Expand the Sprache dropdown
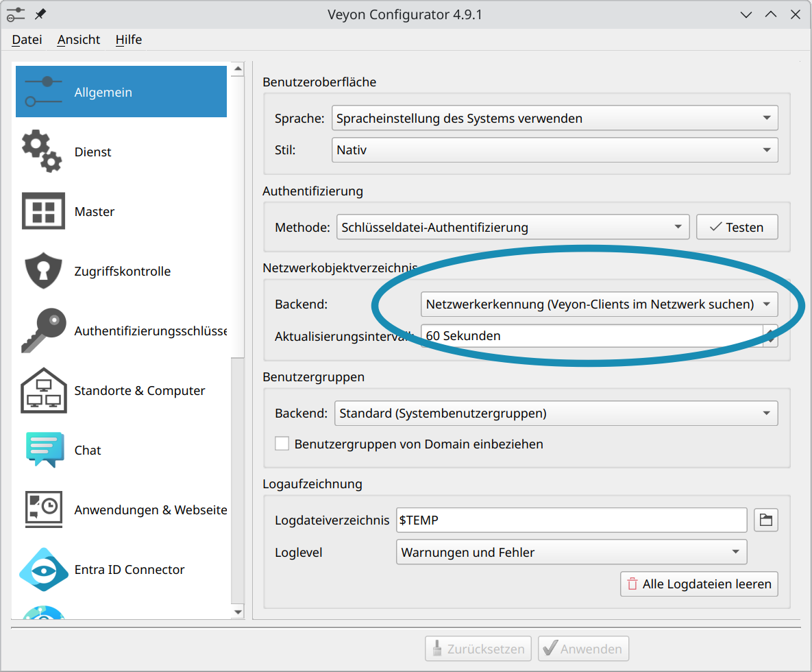Viewport: 812px width, 672px height. (x=554, y=118)
